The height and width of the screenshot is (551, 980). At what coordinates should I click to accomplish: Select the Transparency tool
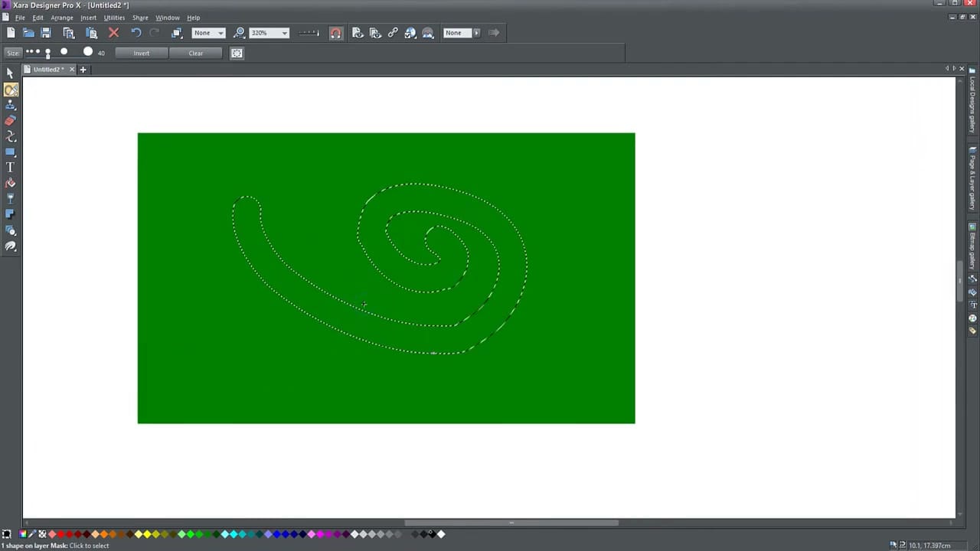coord(10,197)
